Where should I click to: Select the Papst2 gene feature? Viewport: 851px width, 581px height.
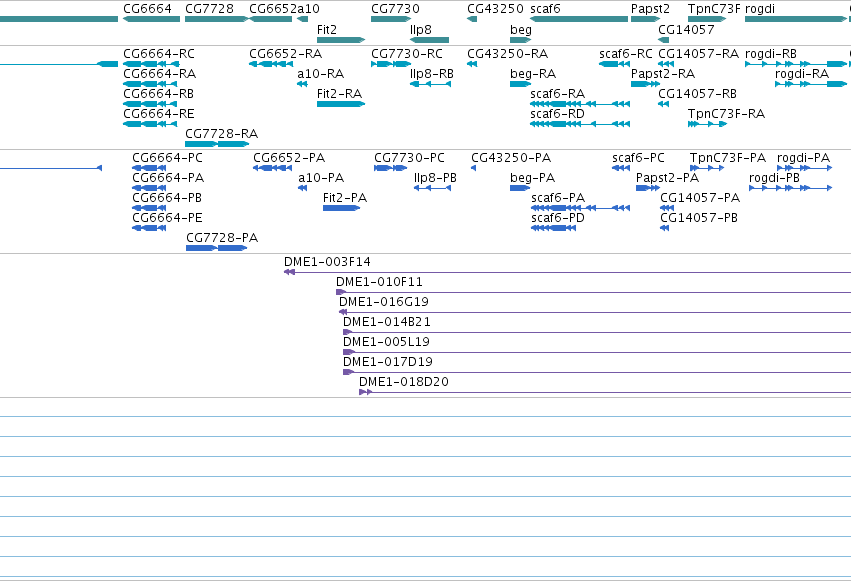tap(645, 19)
